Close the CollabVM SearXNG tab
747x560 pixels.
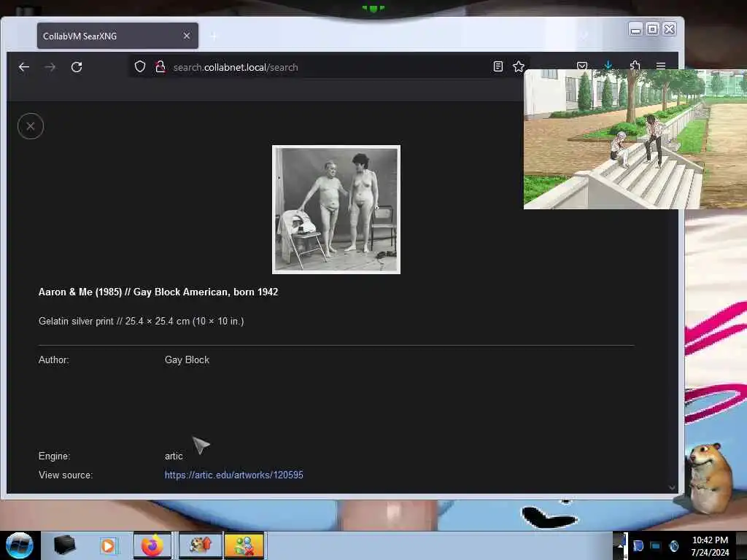(x=187, y=36)
